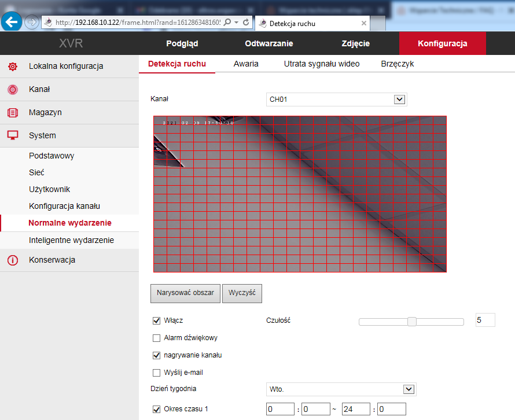Screen dimensions: 515x420
Task: Click the System monitor icon in sidebar
Action: click(12, 135)
